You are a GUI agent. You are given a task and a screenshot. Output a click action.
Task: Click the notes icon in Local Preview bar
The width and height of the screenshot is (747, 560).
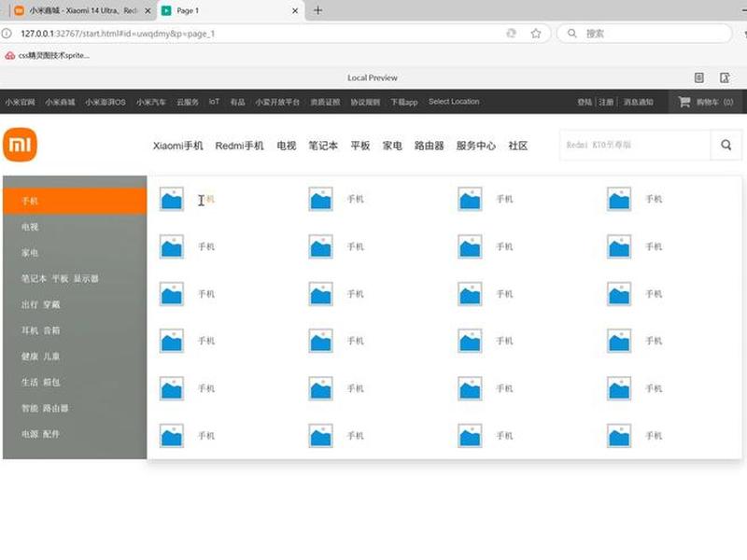(x=698, y=77)
